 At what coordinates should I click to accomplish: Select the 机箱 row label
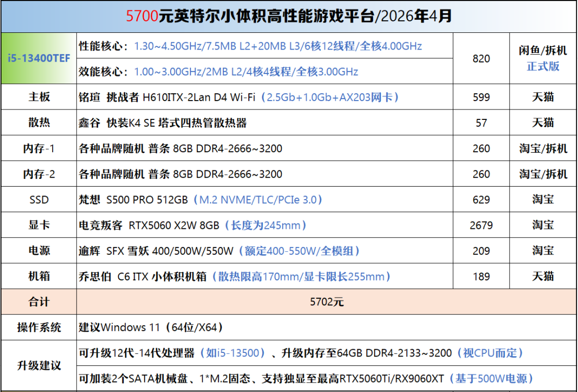click(x=39, y=276)
